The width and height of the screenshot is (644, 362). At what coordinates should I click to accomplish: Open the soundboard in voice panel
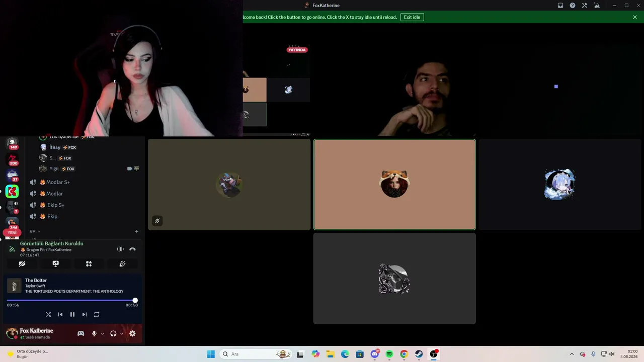pyautogui.click(x=122, y=263)
